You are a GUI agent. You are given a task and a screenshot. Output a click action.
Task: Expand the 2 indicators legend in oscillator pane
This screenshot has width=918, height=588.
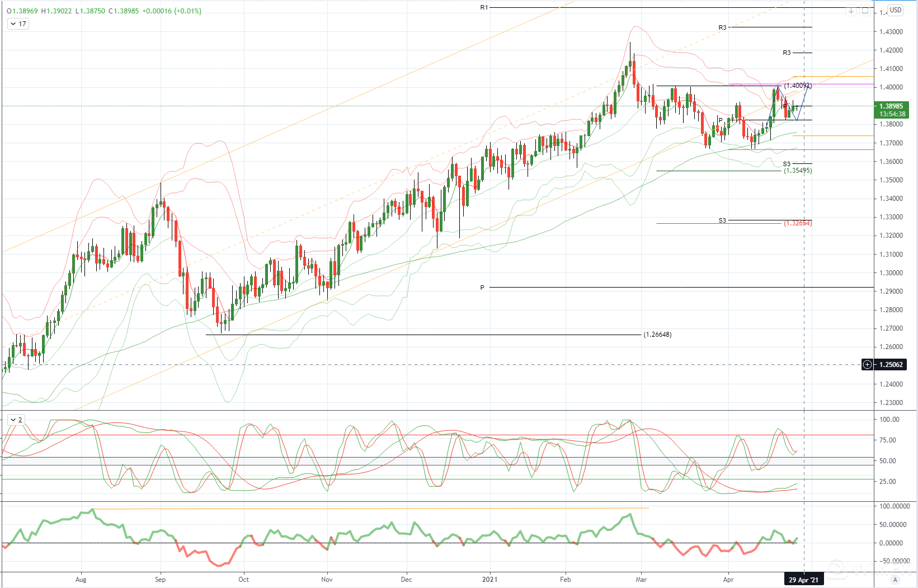[x=16, y=420]
